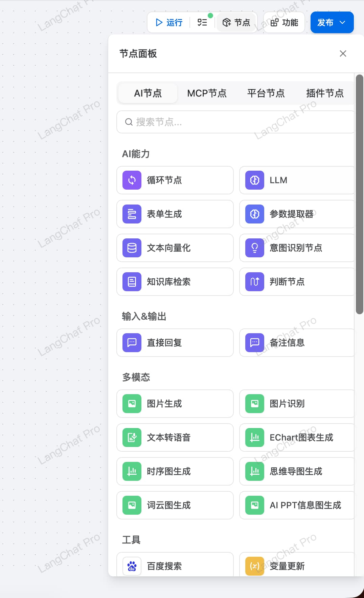Viewport: 364px width, 598px height.
Task: Click the EChart图表生成 chart icon
Action: [255, 437]
